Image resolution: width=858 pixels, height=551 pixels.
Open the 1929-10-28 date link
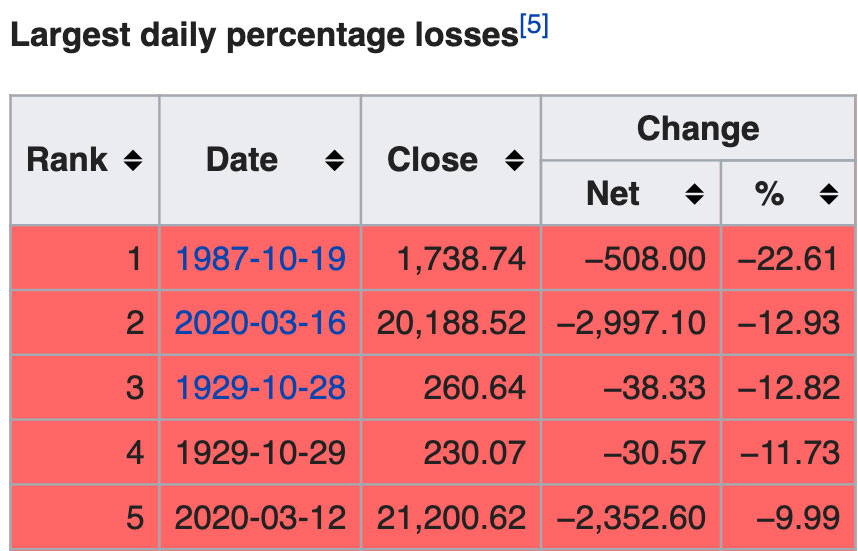tap(260, 387)
